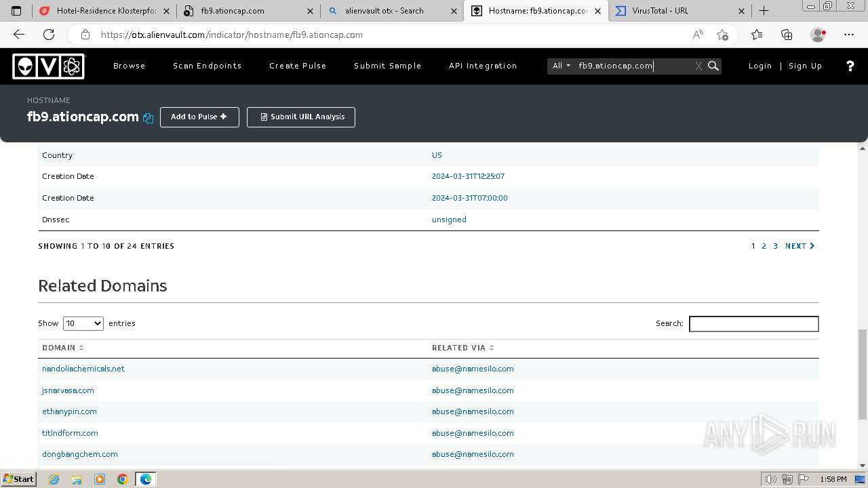Open the Start menu
Image resolution: width=868 pixels, height=488 pixels.
[19, 479]
